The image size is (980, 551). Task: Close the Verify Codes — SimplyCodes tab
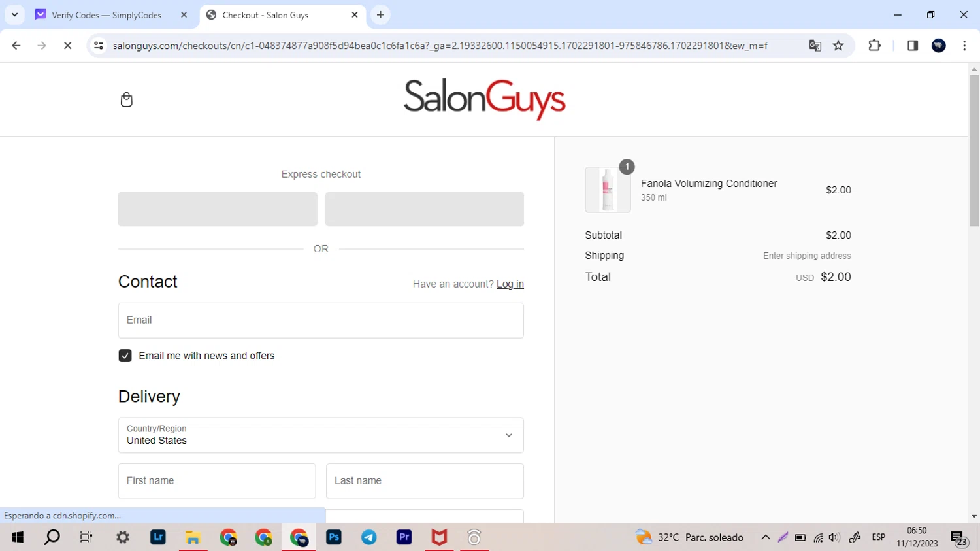click(184, 15)
